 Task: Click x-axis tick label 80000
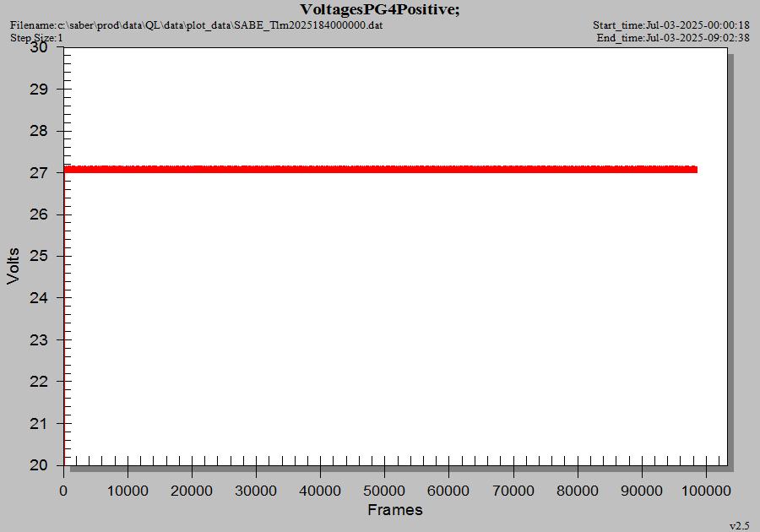pos(578,491)
